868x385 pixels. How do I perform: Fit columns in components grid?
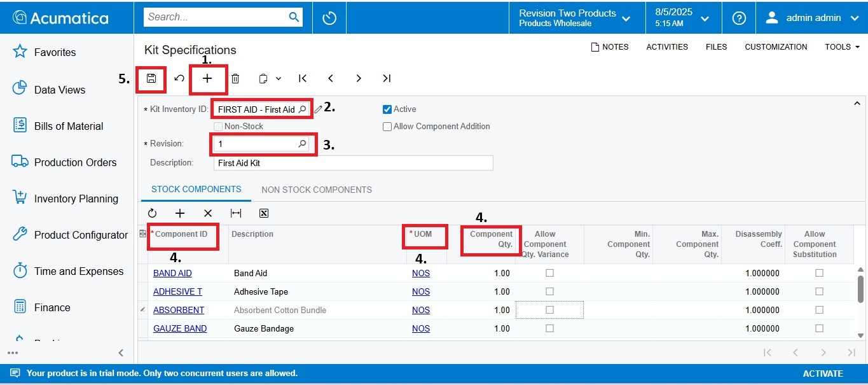coord(235,213)
